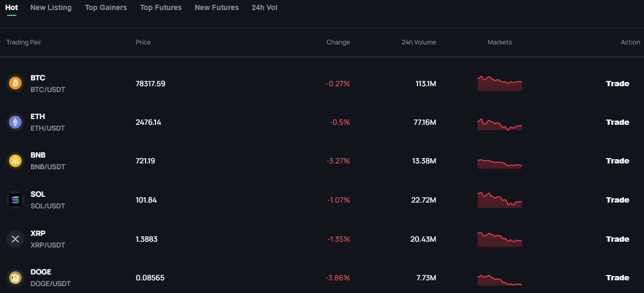The height and width of the screenshot is (293, 644).
Task: Click the Action column header
Action: tap(630, 42)
